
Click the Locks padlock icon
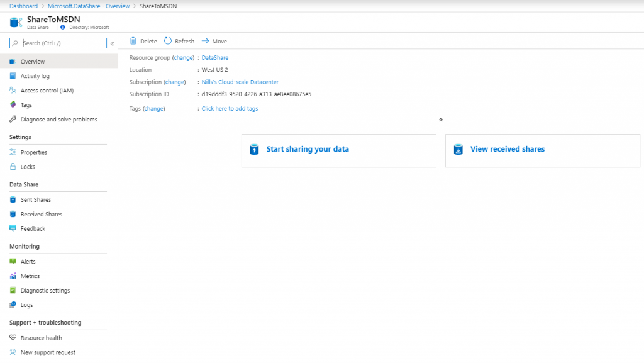click(x=13, y=167)
